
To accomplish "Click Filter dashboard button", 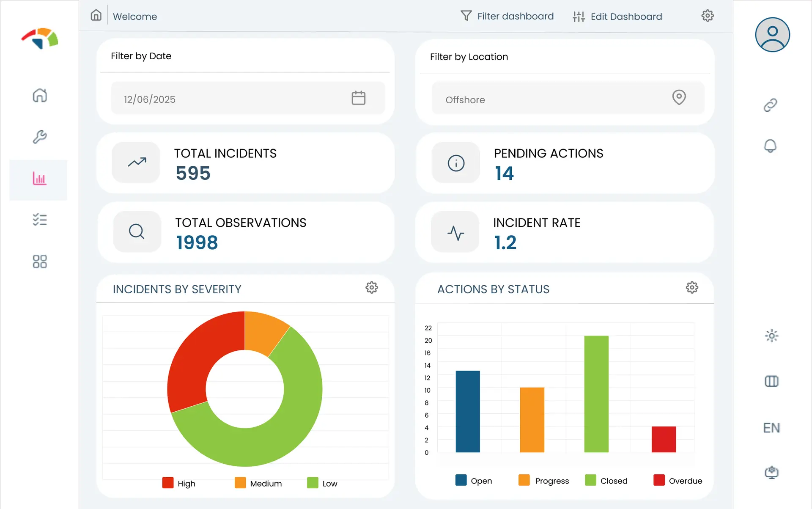I will pos(507,16).
